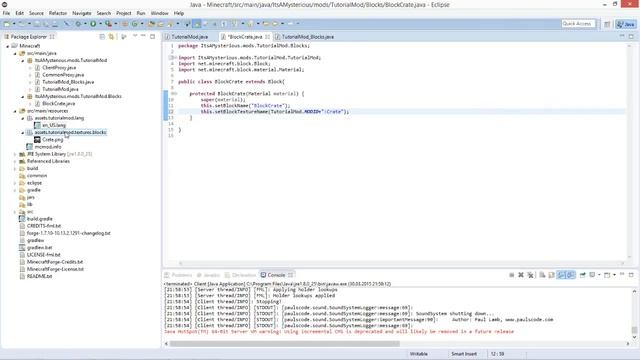Click the Terminate square icon in console toolbar
Screen dimensions: 640x360
(511, 275)
